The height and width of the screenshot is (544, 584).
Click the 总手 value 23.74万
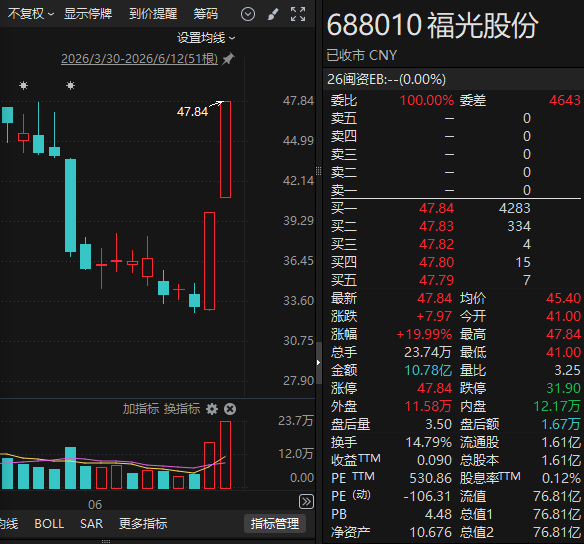[428, 352]
